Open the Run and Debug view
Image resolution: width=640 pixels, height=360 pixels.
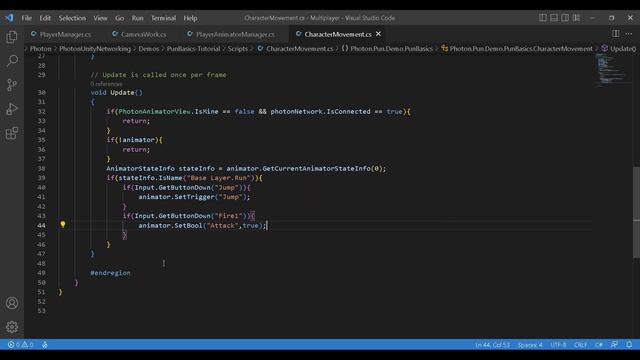pos(12,109)
